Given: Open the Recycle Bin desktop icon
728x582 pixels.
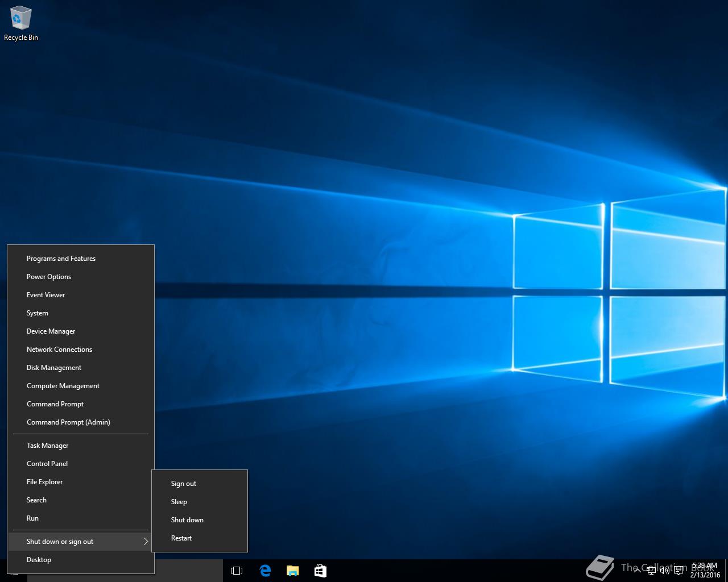Looking at the screenshot, I should [x=20, y=24].
